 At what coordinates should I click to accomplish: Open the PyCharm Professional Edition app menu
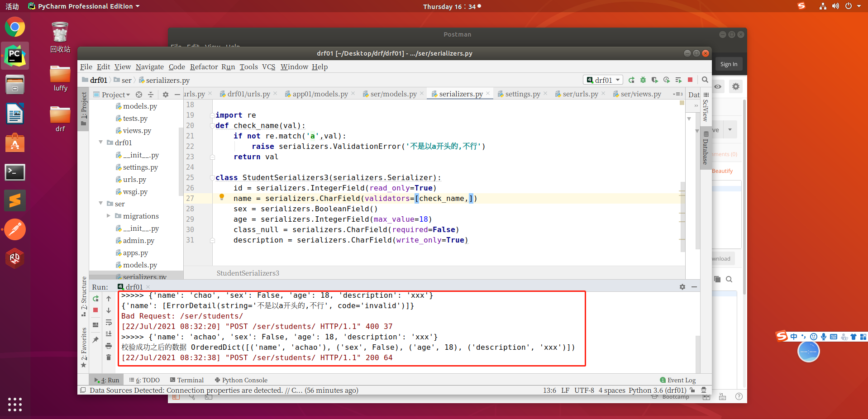[x=84, y=6]
